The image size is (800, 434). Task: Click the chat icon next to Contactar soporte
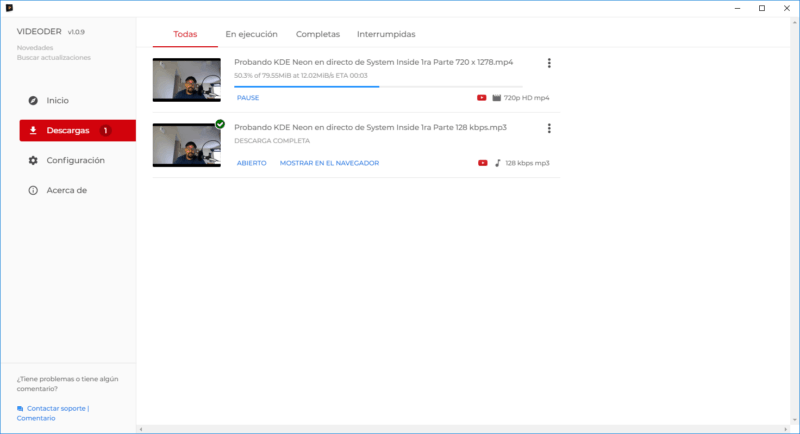tap(20, 409)
